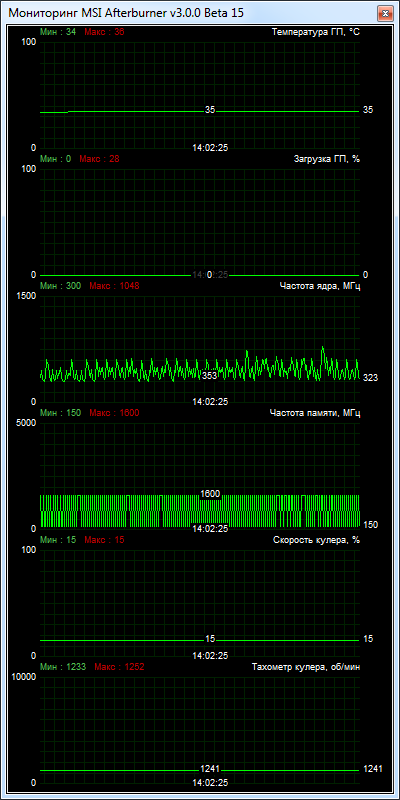Viewport: 400px width, 800px height.
Task: Click the 1600 value on memory clock graph
Action: (x=210, y=494)
